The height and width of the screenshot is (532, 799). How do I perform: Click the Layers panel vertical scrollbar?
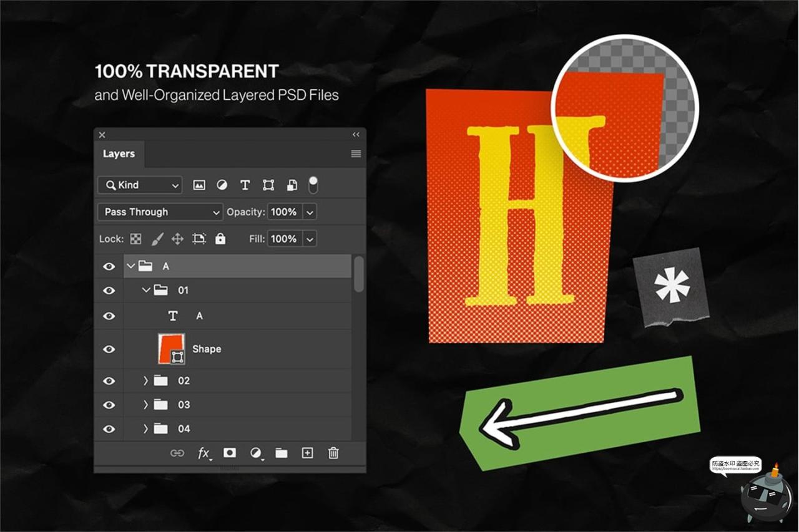click(358, 274)
